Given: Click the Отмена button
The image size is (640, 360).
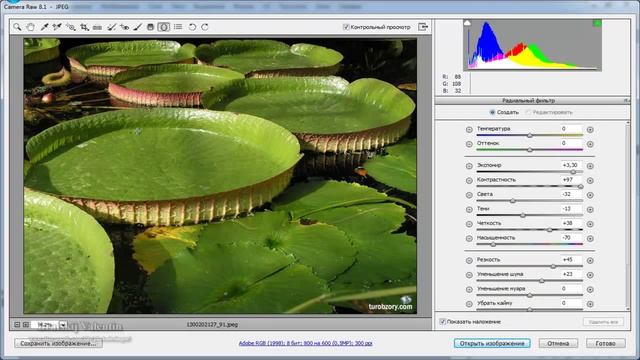Looking at the screenshot, I should (x=558, y=343).
